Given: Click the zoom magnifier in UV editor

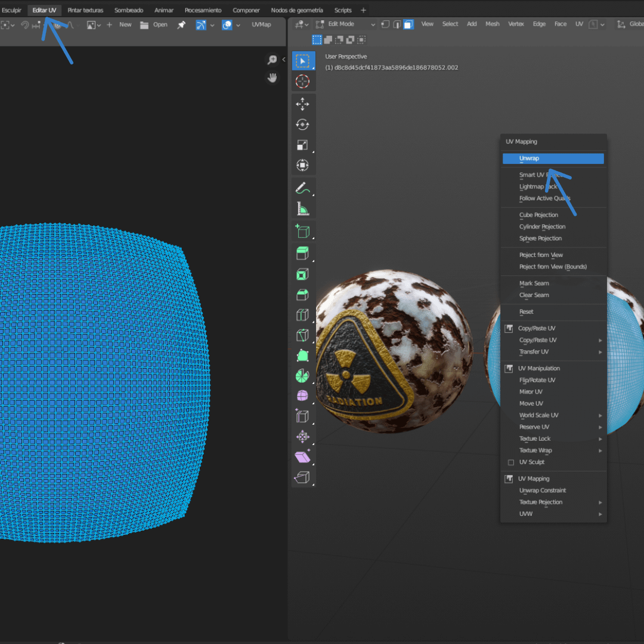Looking at the screenshot, I should click(x=273, y=60).
